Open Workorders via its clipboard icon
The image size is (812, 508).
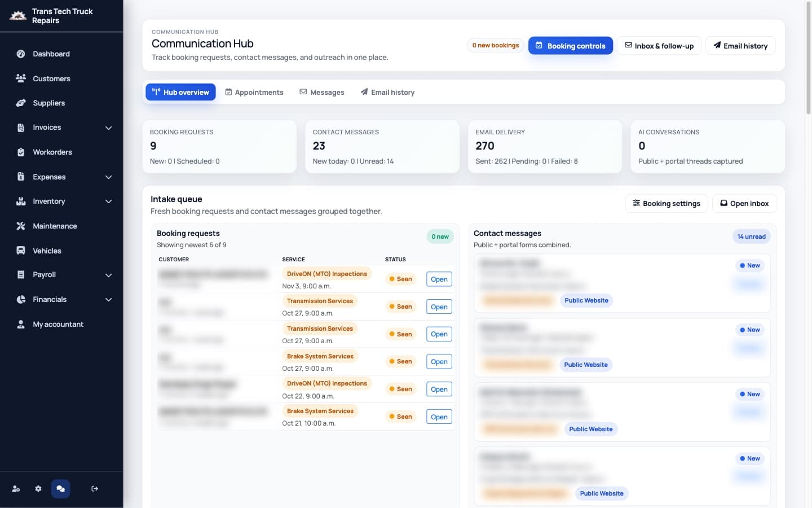point(21,152)
